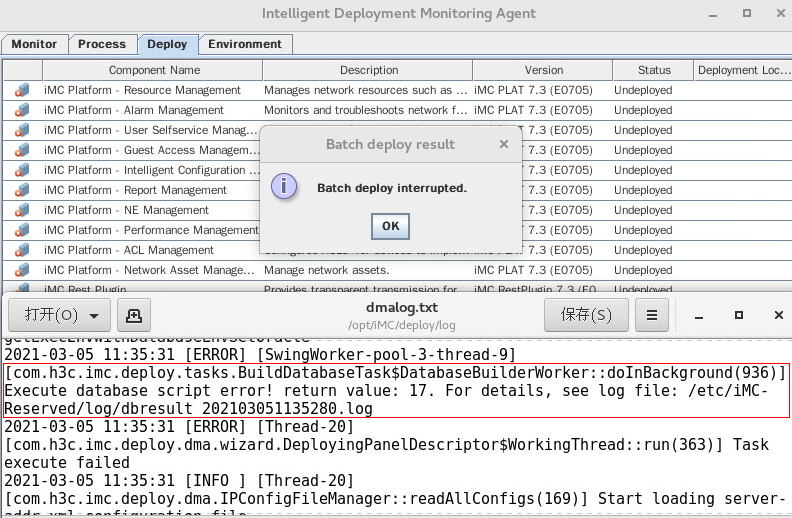Minimize the dmalog.txt editor window
Screen dimensions: 792x518
click(x=699, y=316)
